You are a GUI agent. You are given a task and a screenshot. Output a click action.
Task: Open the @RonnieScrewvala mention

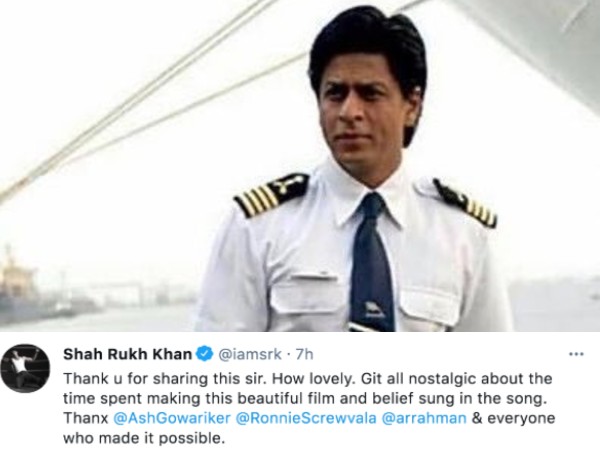[x=306, y=418]
